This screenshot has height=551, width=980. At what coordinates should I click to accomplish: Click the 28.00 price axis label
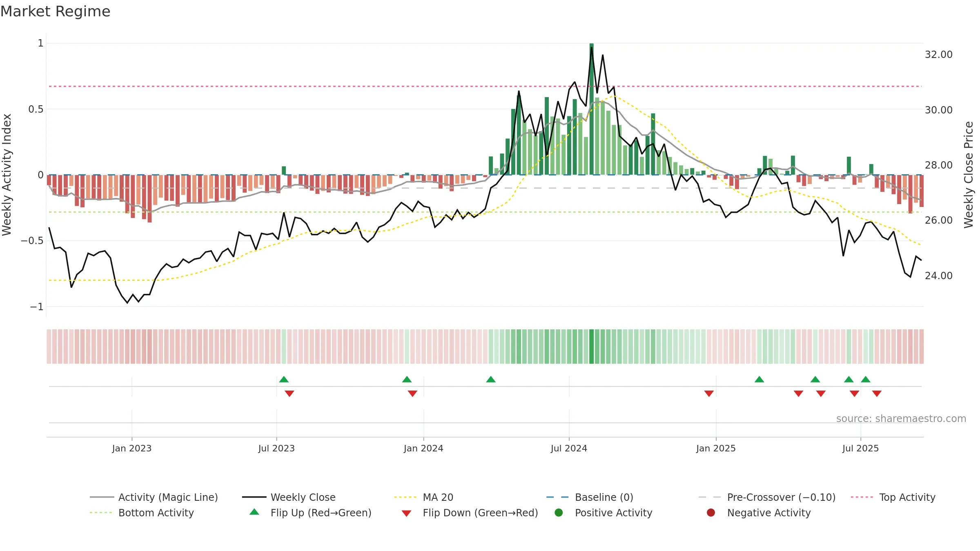click(938, 165)
